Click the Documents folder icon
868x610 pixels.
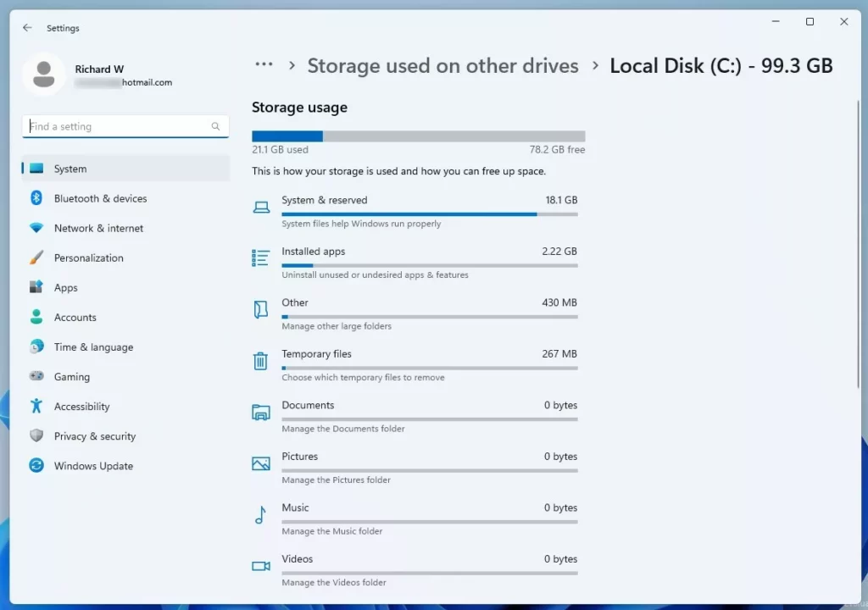click(261, 413)
